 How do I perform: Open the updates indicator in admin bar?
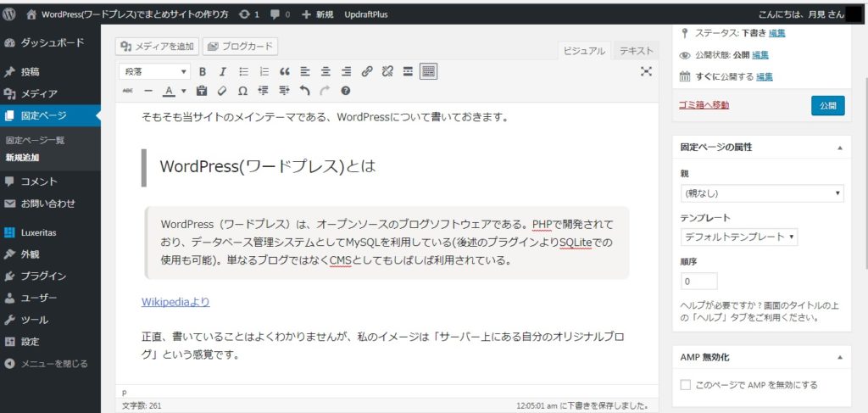point(249,15)
